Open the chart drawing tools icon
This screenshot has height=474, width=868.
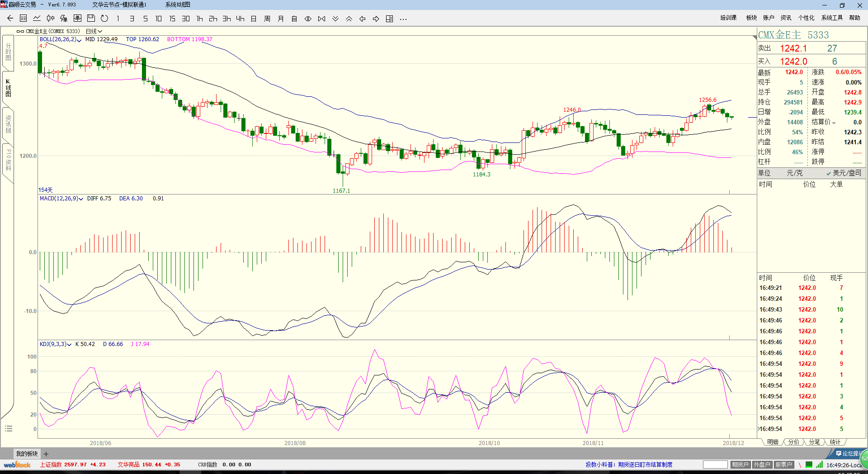point(64,19)
